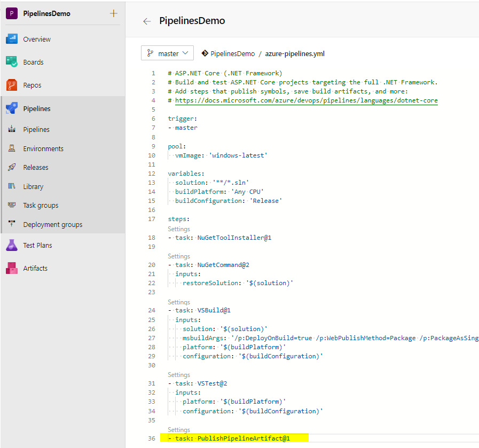The image size is (479, 448).
Task: Select the Repos icon in the sidebar
Action: [x=12, y=85]
